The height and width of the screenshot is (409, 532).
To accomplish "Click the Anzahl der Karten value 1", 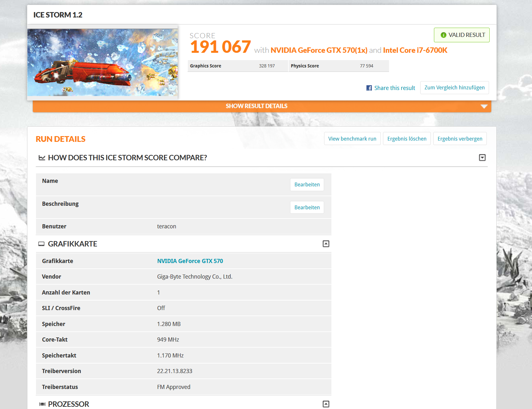I will pos(159,293).
